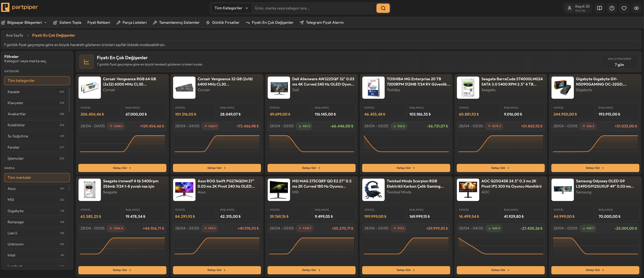The image size is (644, 278).
Task: Open the book guide icon in header
Action: pos(599,8)
